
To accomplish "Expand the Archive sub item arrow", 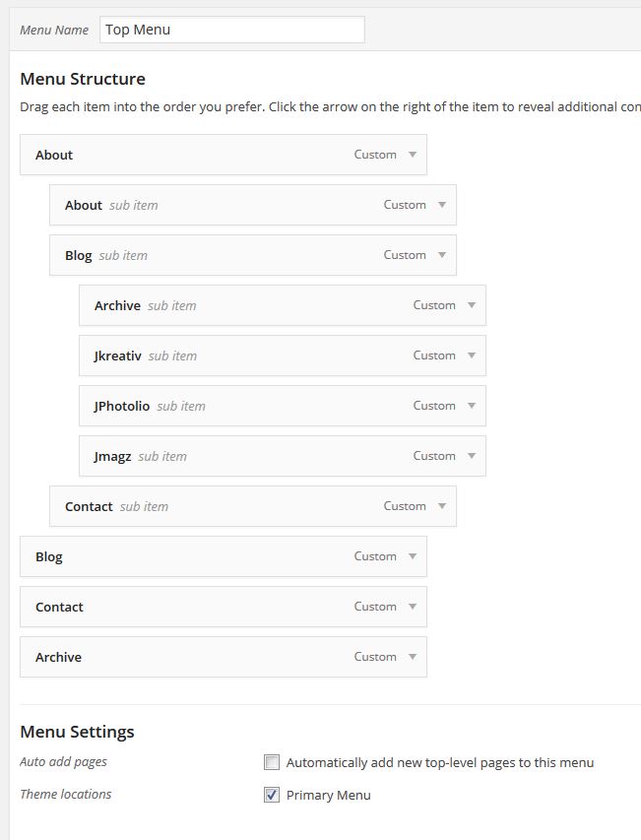I will 472,305.
